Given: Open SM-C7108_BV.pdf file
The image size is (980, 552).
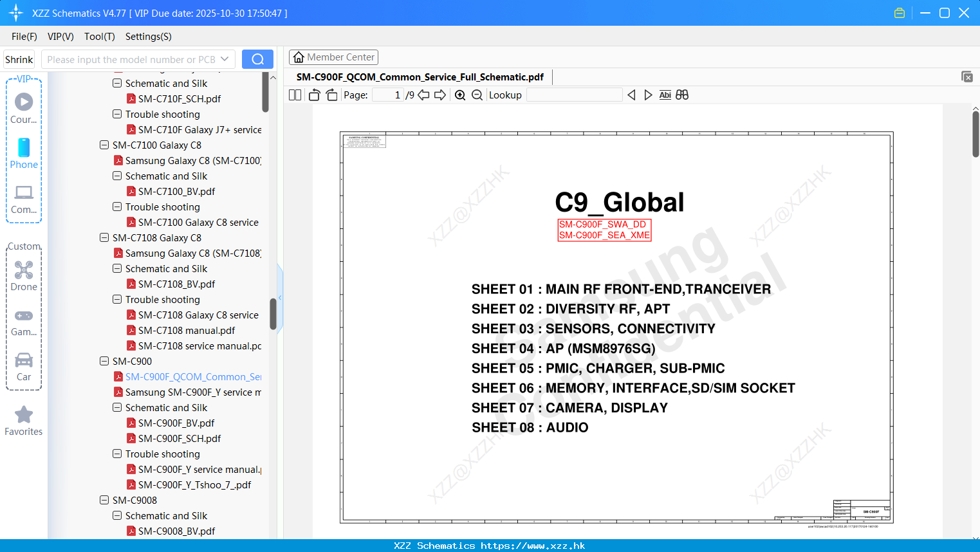Looking at the screenshot, I should pyautogui.click(x=177, y=284).
